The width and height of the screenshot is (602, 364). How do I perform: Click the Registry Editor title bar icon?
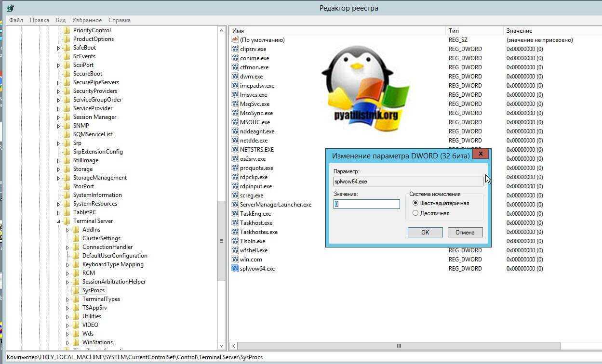click(10, 8)
